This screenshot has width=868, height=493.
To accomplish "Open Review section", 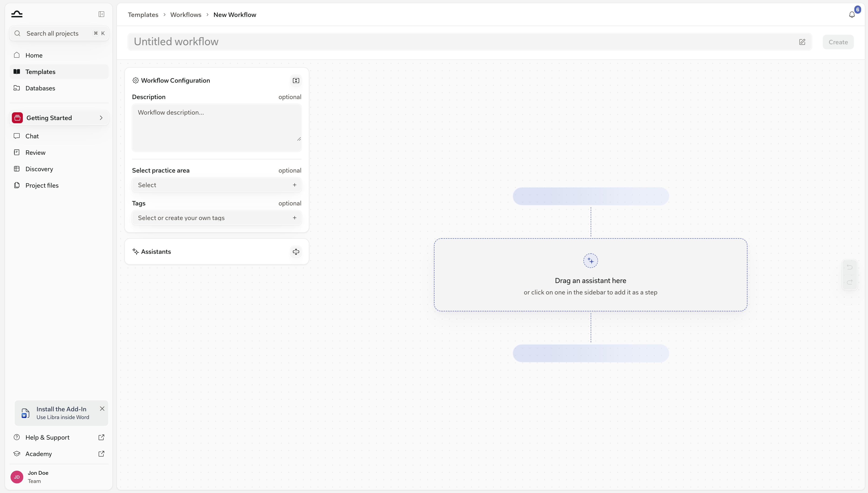I will click(59, 152).
